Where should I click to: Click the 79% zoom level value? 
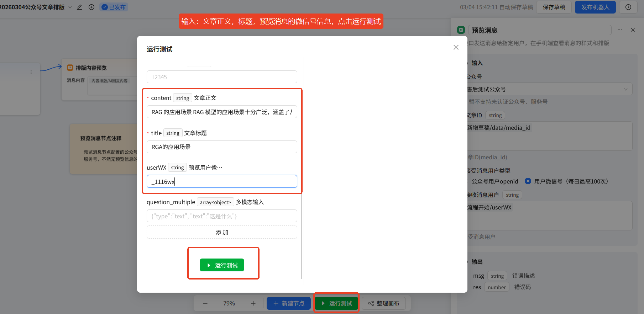[x=229, y=303]
